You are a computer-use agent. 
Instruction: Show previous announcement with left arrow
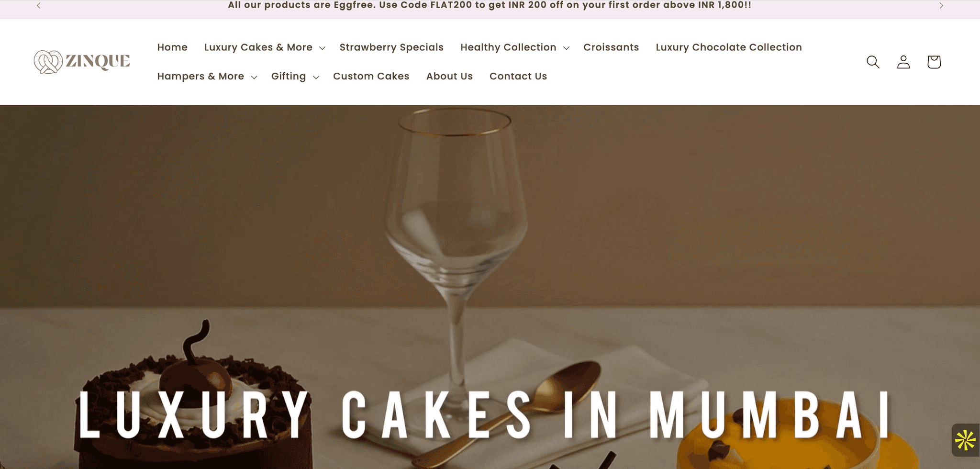[39, 5]
